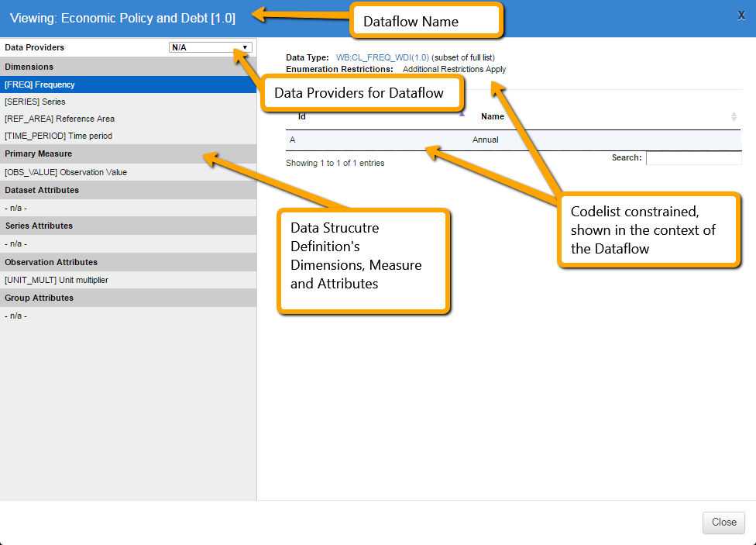
Task: Dismiss the dialog with the X icon
Action: [x=741, y=15]
